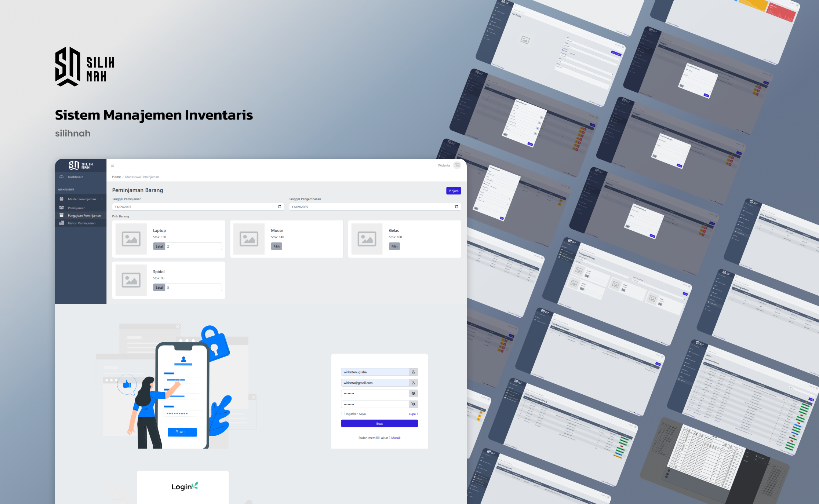Toggle the hamburger sidebar menu icon
Viewport: 819px width, 504px height.
(113, 165)
